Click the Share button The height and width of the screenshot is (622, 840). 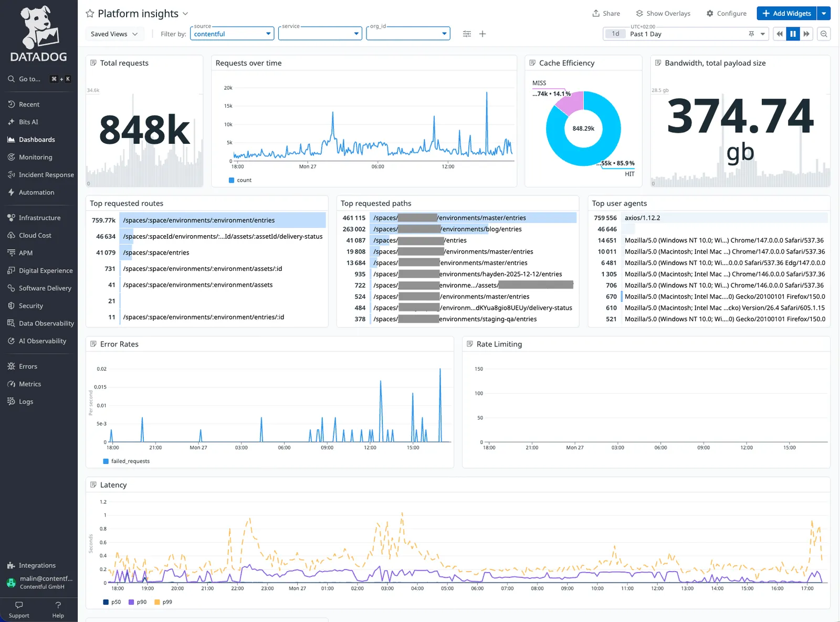coord(606,14)
